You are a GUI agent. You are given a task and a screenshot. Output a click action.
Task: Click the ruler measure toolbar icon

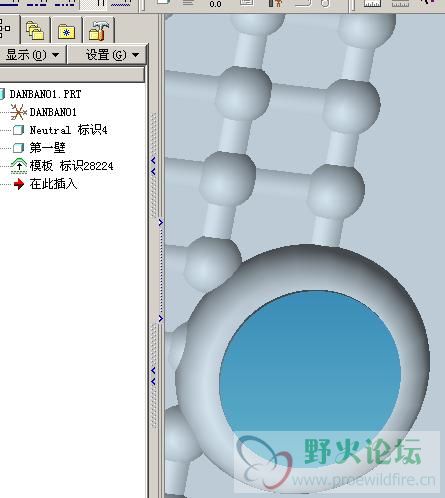372,4
